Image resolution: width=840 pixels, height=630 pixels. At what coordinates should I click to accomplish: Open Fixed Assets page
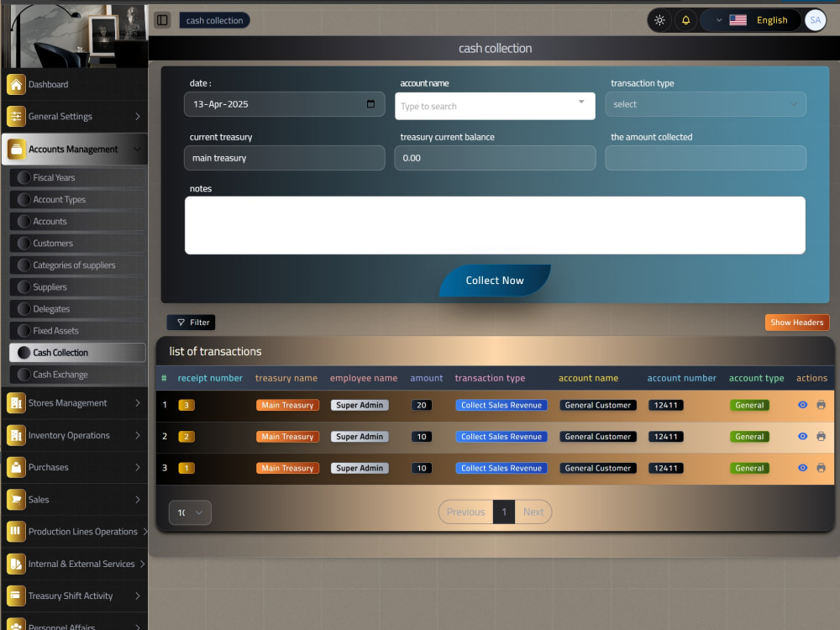(77, 331)
